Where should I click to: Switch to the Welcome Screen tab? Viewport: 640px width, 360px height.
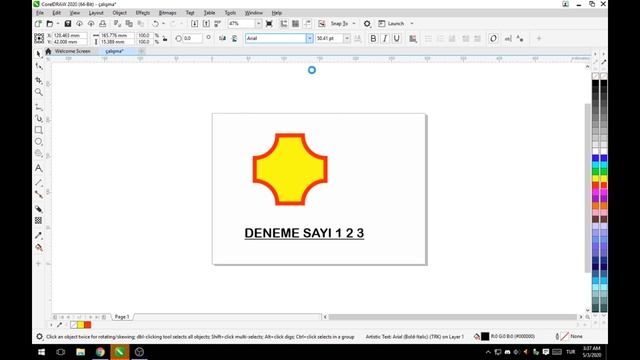coord(72,51)
